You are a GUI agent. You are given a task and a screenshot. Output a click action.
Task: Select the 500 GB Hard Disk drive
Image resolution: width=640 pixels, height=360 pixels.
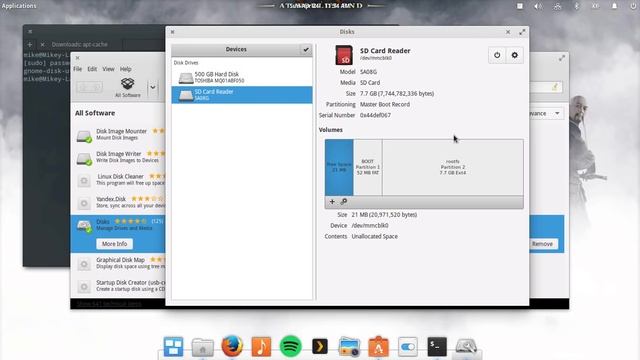(x=242, y=77)
